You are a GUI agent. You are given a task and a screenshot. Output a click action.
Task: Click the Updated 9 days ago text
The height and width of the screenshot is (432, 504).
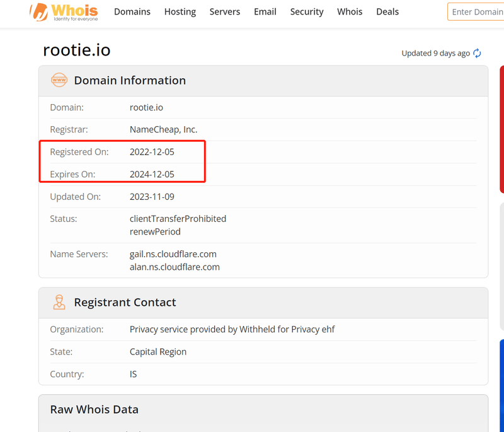[x=435, y=53]
